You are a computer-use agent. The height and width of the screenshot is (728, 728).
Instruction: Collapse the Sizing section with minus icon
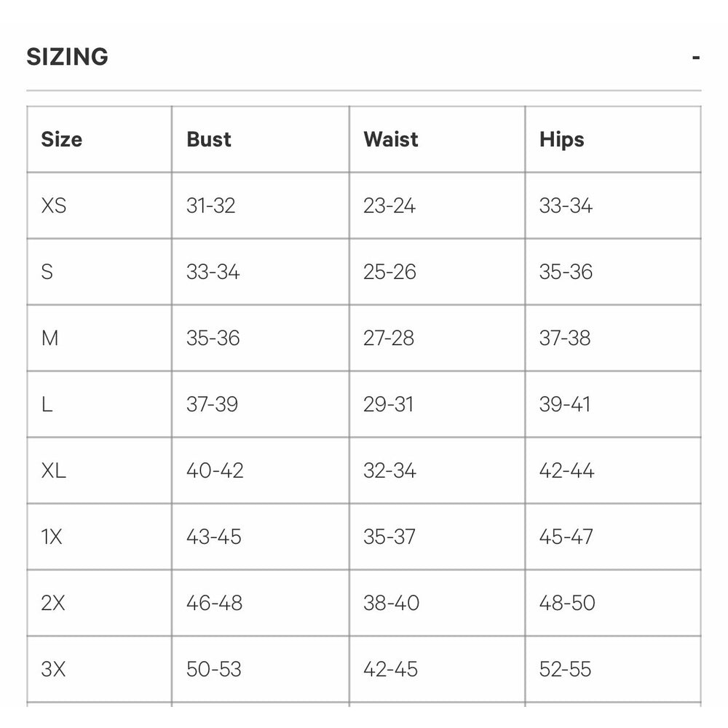[697, 57]
